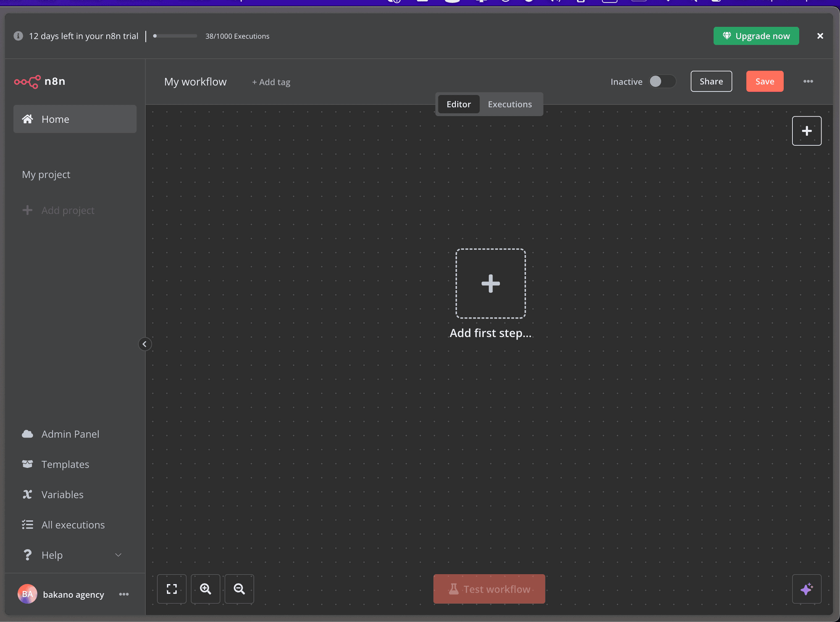This screenshot has height=622, width=840.
Task: Click the plus icon beside Add project
Action: [27, 210]
